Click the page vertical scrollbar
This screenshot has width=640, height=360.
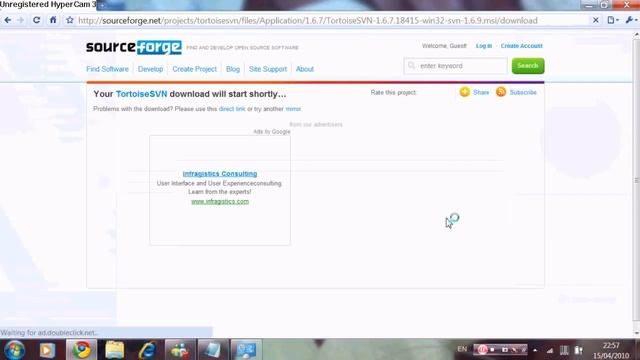[x=636, y=180]
